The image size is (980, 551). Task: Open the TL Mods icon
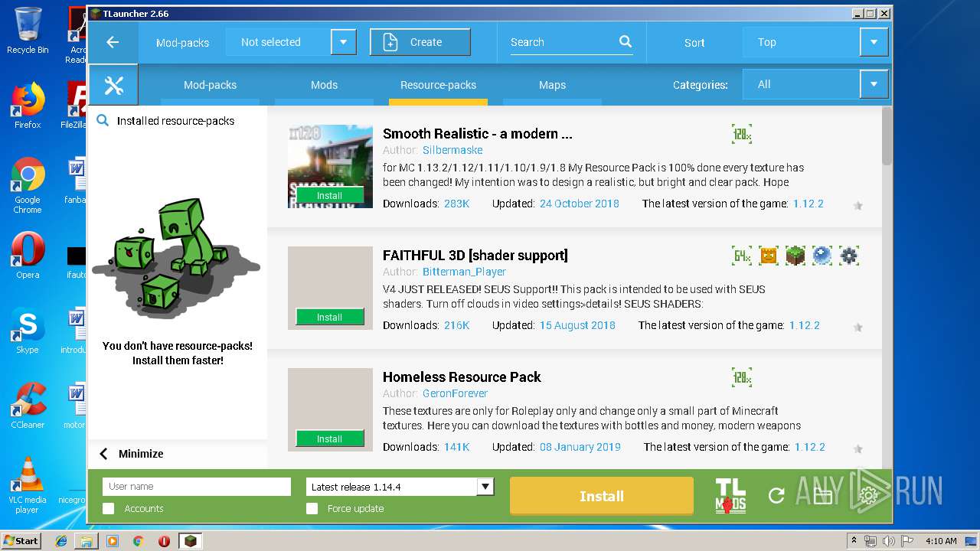point(730,495)
